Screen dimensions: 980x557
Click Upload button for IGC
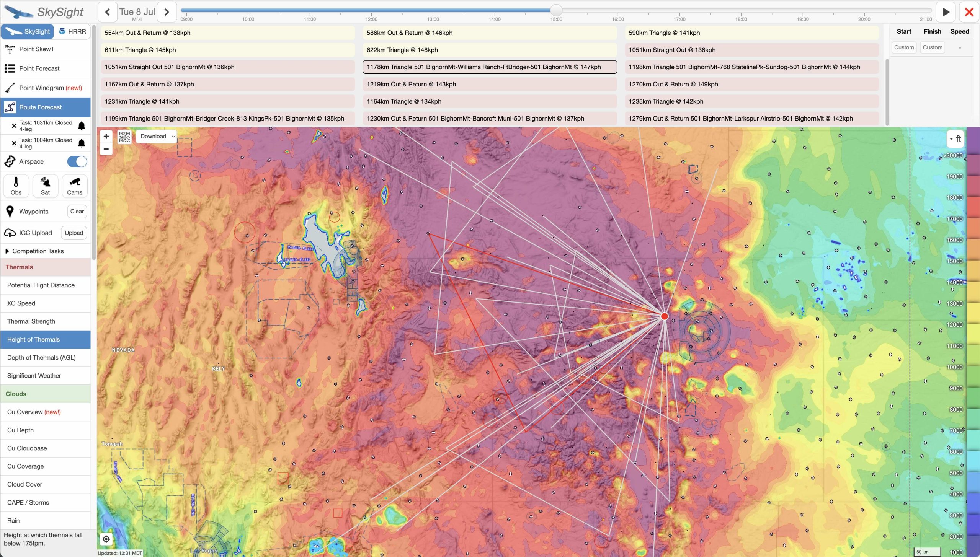point(74,233)
